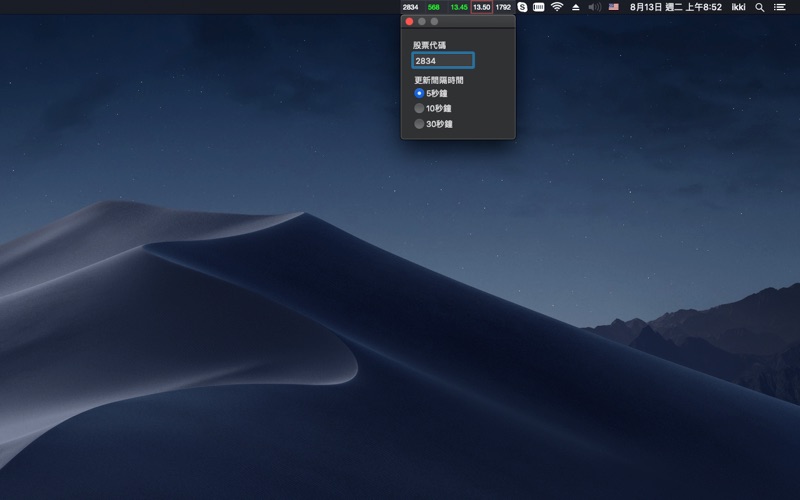Open the Skype menu bar icon

[x=522, y=7]
